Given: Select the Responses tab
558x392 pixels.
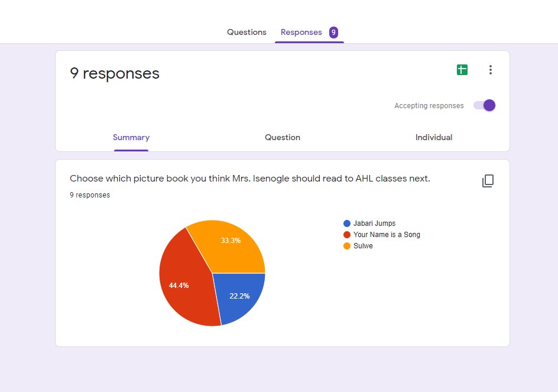Looking at the screenshot, I should click(301, 32).
